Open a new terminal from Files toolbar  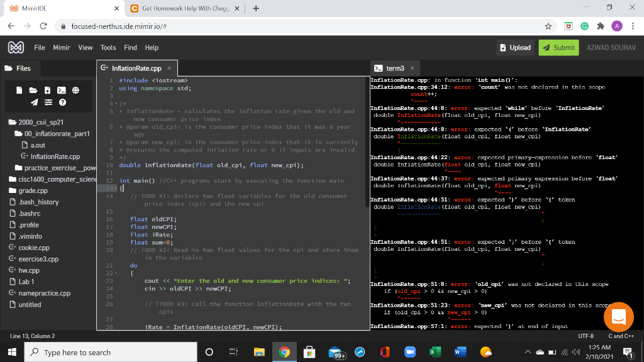point(61,90)
